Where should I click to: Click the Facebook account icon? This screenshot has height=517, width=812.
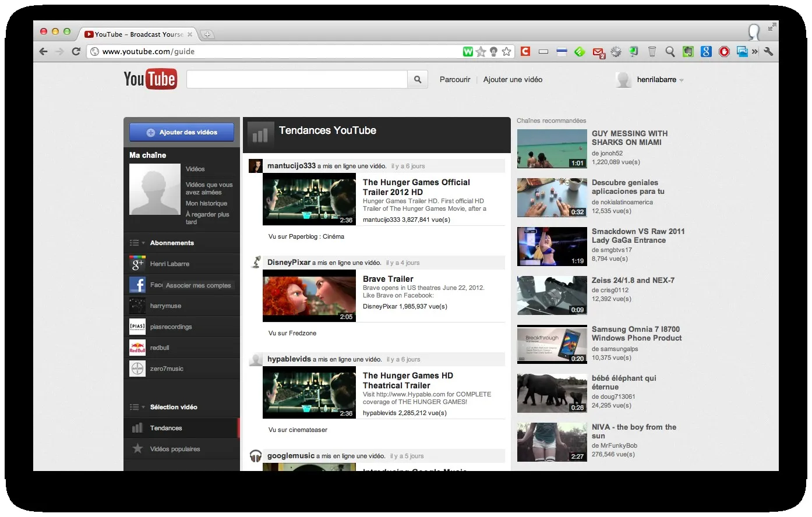(x=137, y=285)
